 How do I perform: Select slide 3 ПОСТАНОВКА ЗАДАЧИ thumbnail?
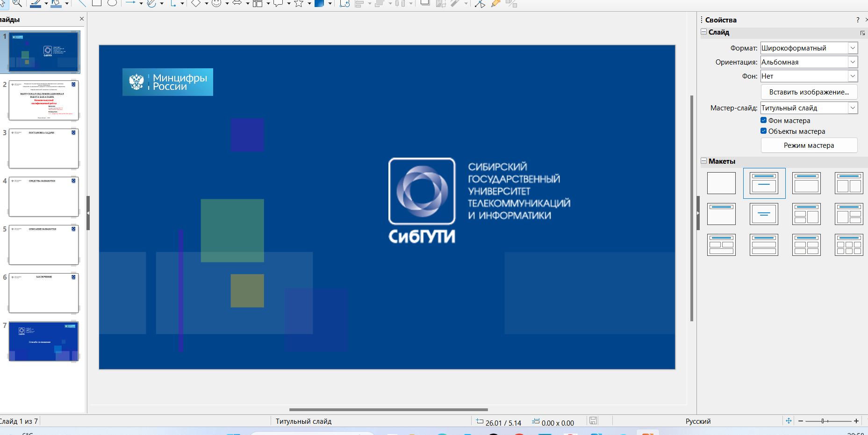coord(43,148)
